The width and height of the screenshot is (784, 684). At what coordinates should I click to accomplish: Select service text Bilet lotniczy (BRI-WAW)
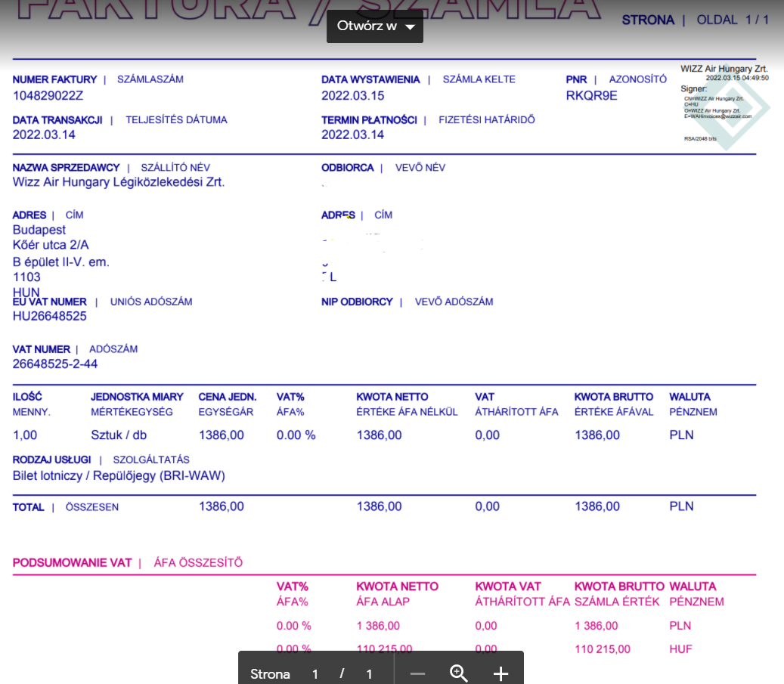click(x=119, y=475)
